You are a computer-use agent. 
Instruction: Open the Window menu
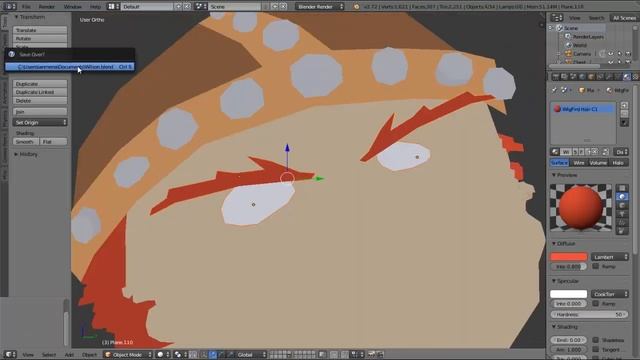[73, 7]
